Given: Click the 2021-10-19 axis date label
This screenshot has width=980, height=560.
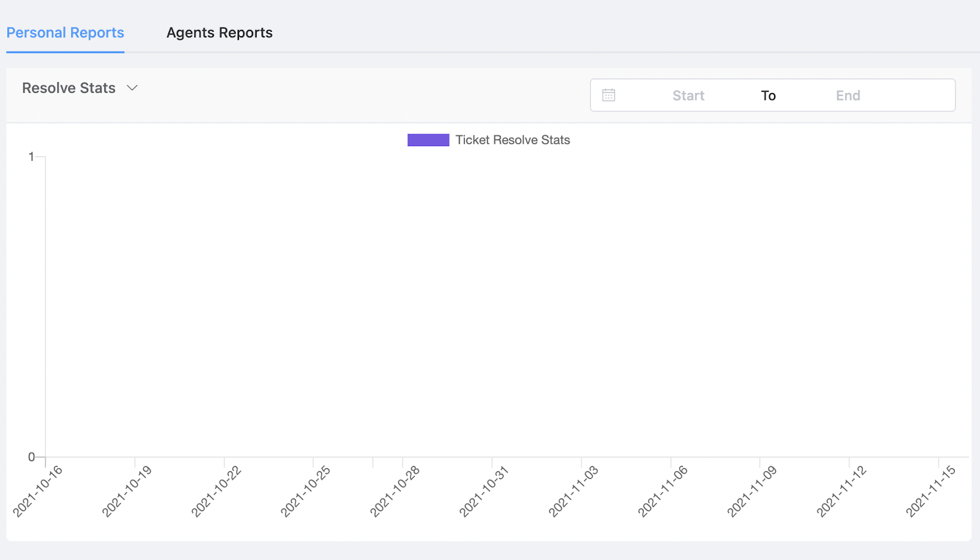Looking at the screenshot, I should [127, 491].
